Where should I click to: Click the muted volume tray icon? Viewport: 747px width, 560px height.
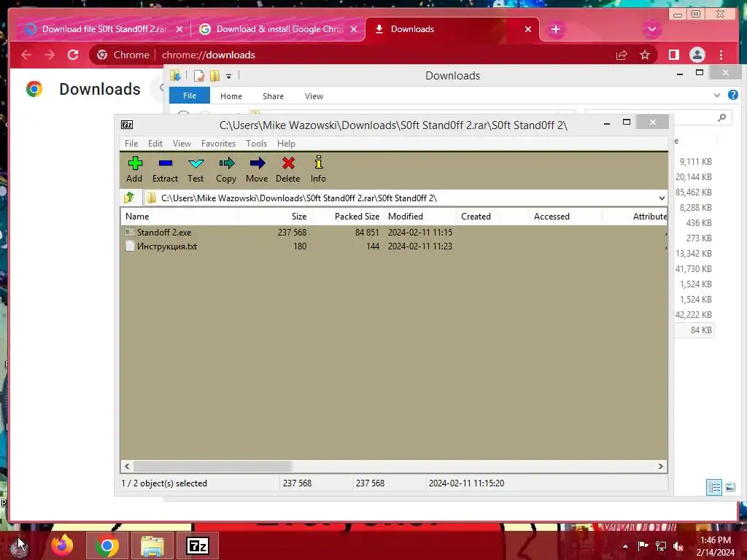[x=678, y=546]
